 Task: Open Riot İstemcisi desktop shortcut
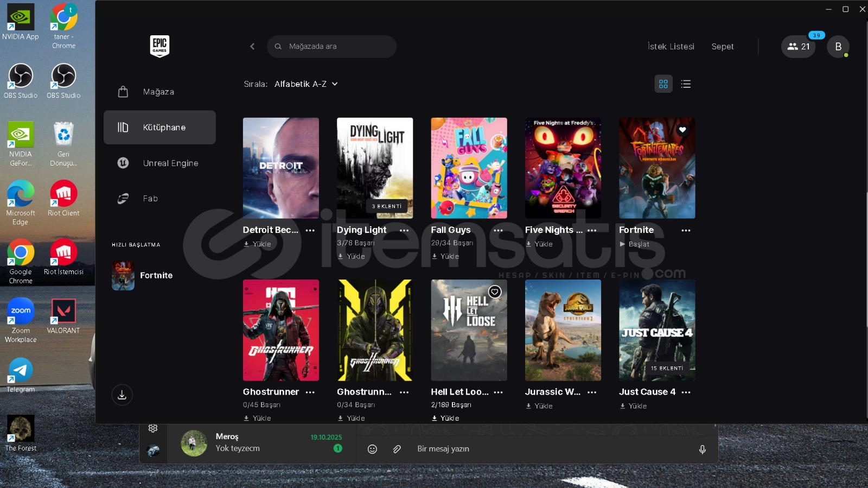(x=63, y=257)
